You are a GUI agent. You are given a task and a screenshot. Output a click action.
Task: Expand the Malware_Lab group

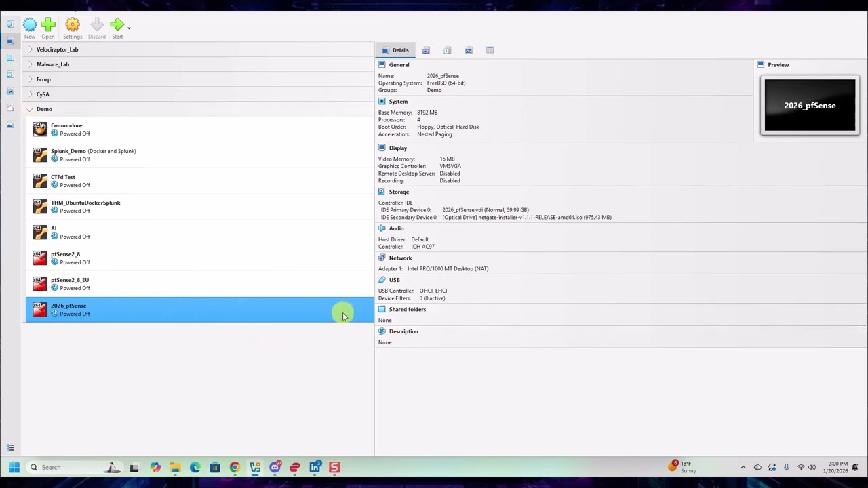(x=31, y=64)
